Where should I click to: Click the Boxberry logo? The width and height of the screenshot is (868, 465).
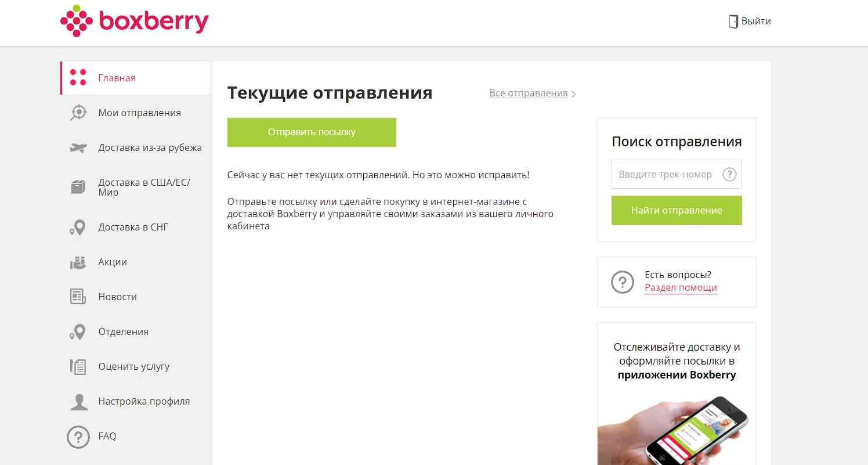[x=134, y=21]
